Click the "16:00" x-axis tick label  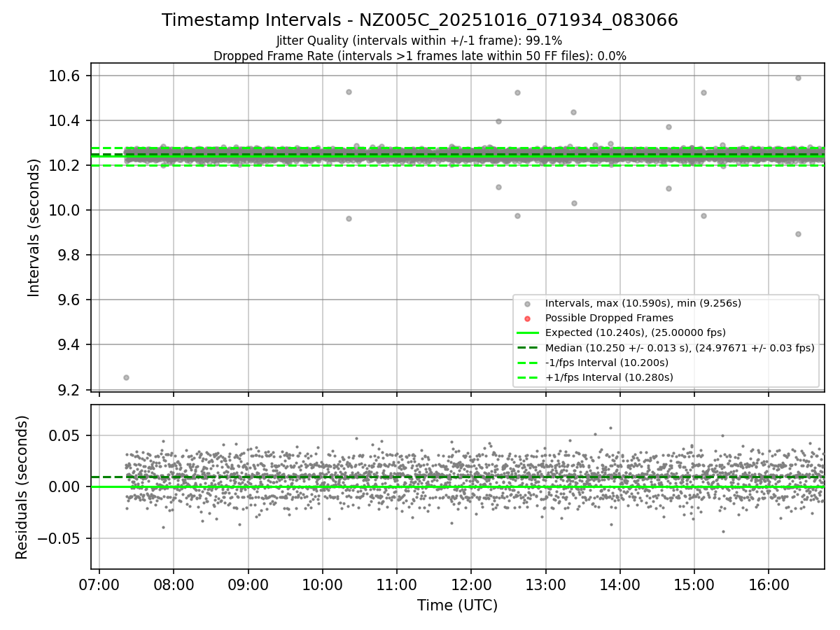point(769,584)
